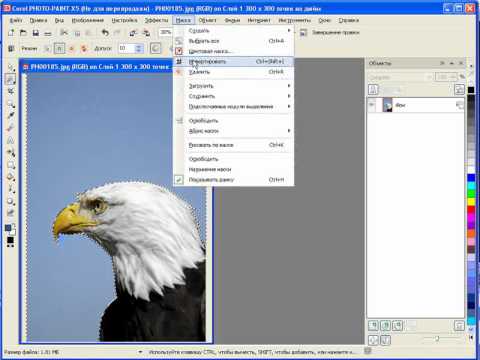Viewport: 480px width, 360px height.
Task: Toggle Показывать рамку checkmark in Маска menu
Action: click(x=179, y=180)
